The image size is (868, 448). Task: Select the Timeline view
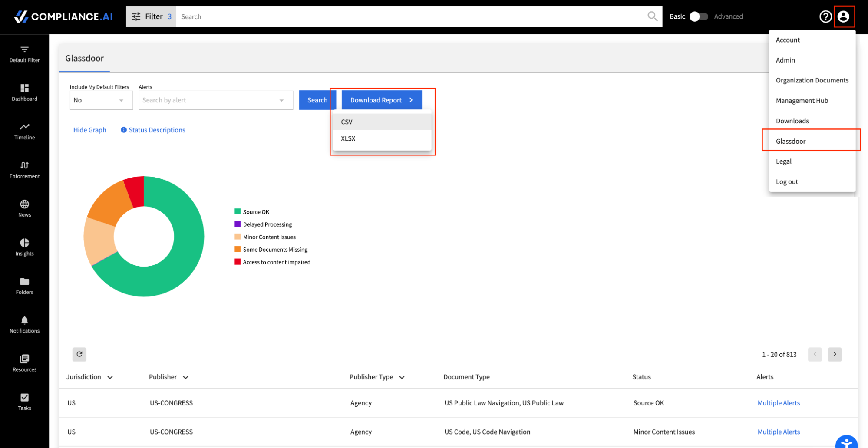[24, 131]
